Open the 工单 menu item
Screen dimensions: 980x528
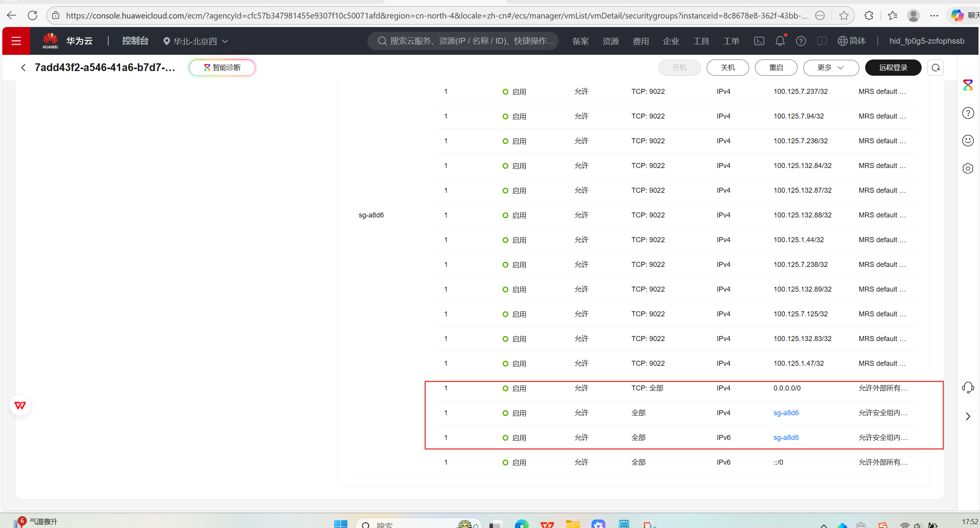pos(731,41)
